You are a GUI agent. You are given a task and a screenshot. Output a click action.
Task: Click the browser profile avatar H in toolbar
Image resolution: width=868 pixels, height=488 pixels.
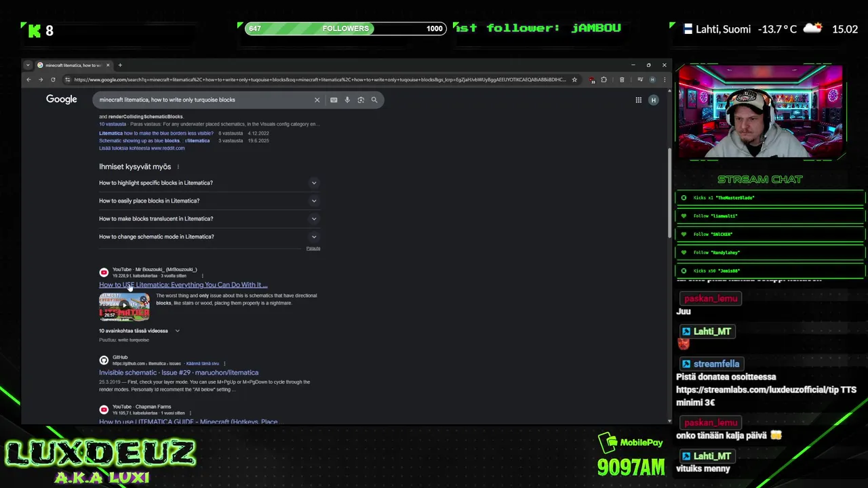(x=652, y=79)
